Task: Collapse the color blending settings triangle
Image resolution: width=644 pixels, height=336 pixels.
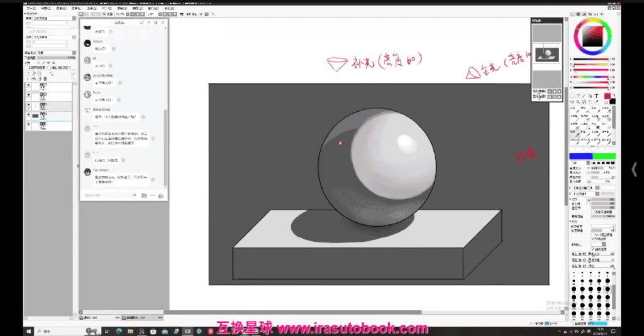Action: [x=570, y=199]
